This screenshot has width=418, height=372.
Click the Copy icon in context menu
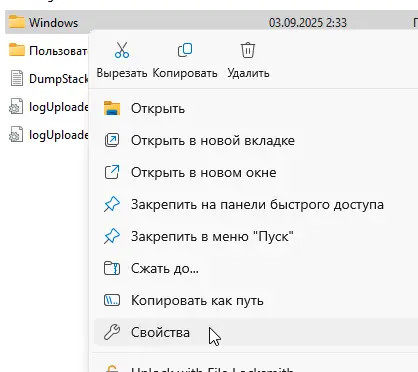pyautogui.click(x=185, y=50)
